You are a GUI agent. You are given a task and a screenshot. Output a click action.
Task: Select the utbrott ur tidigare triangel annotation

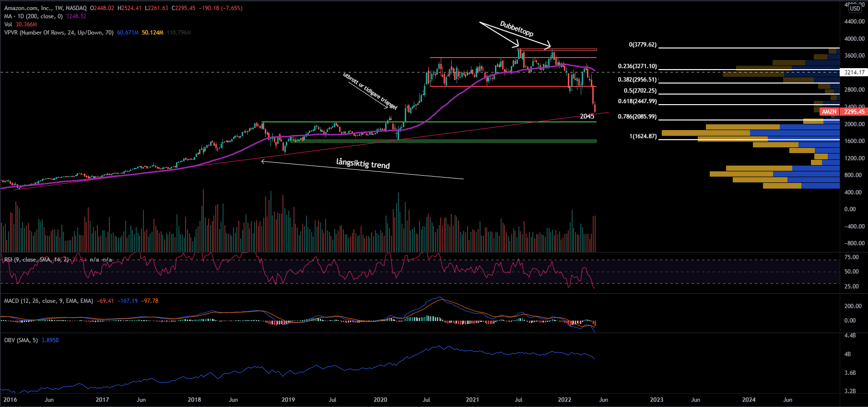coord(370,90)
